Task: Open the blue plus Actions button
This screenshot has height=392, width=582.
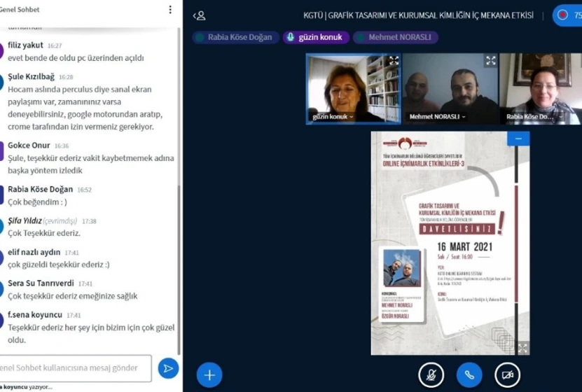Action: 209,374
